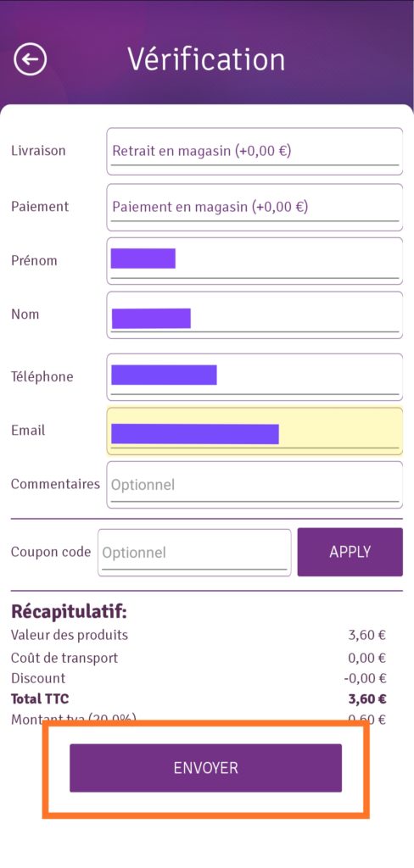Click the Coupon code label
This screenshot has height=868, width=414.
51,552
